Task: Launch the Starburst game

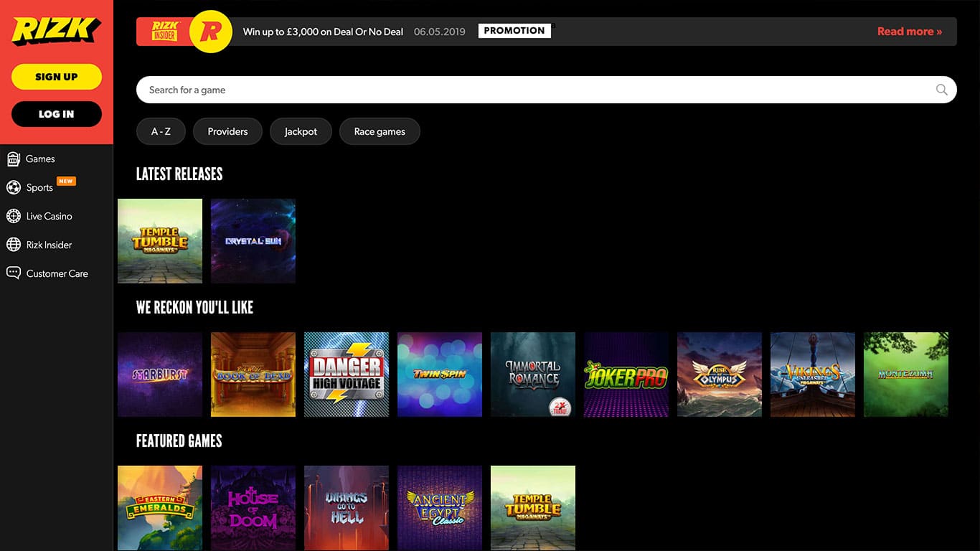Action: coord(160,375)
